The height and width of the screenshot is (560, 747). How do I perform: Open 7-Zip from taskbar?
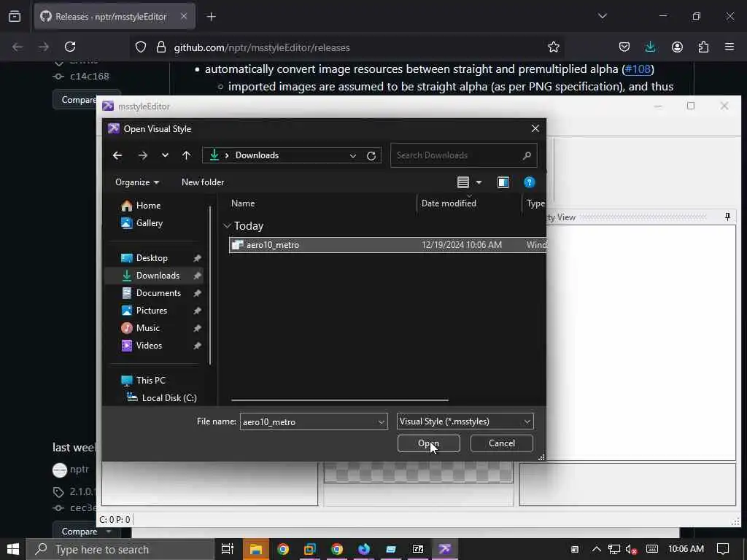pyautogui.click(x=418, y=549)
